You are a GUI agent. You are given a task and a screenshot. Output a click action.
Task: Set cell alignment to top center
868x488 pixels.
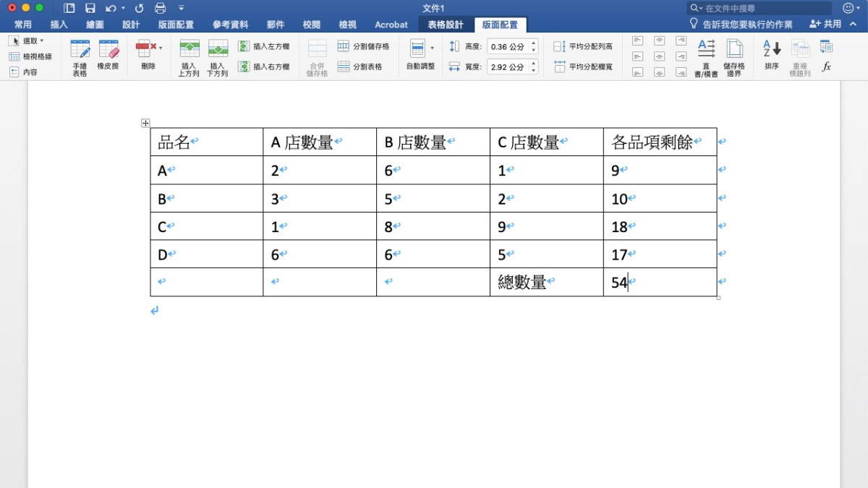659,40
